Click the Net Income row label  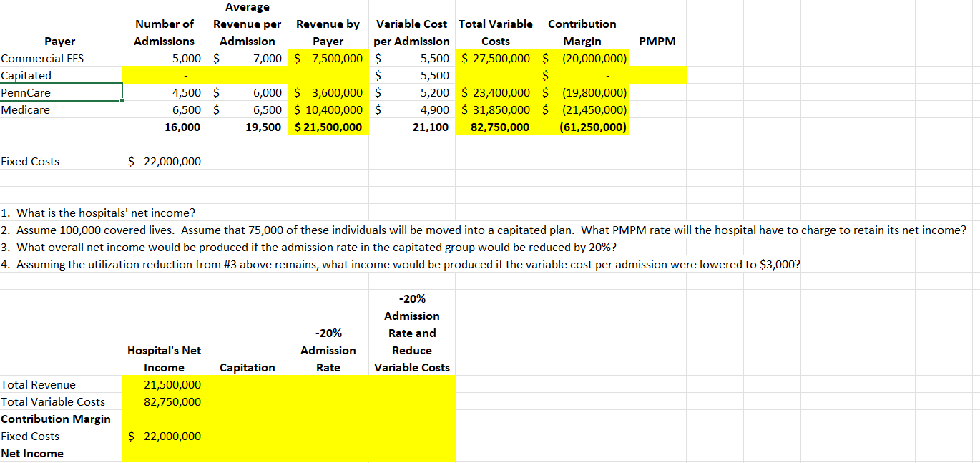click(32, 453)
